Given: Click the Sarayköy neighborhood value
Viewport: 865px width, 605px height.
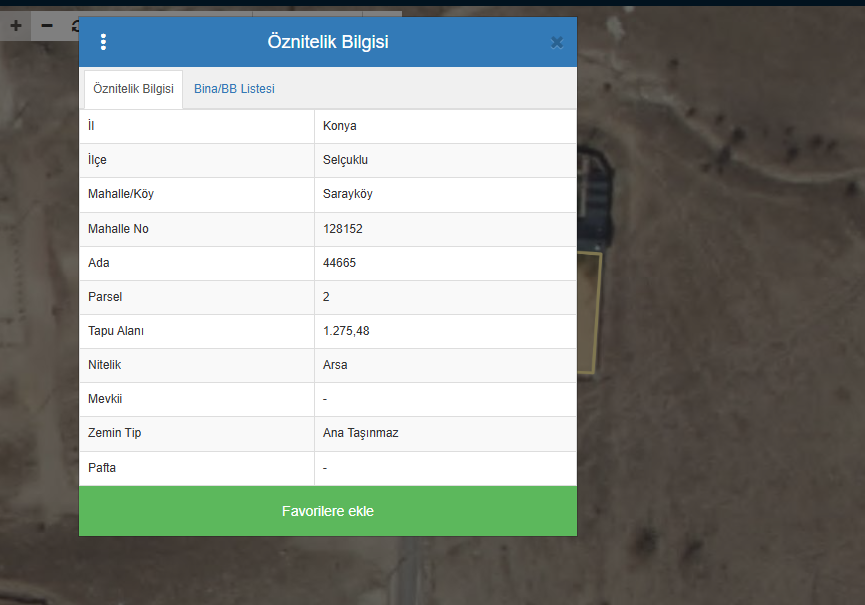Looking at the screenshot, I should click(x=348, y=194).
